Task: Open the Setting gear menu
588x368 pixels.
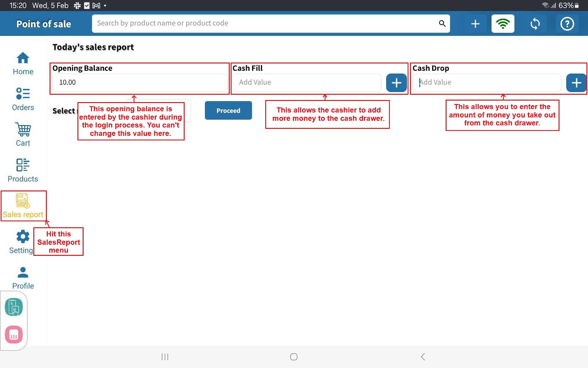Action: click(x=22, y=241)
